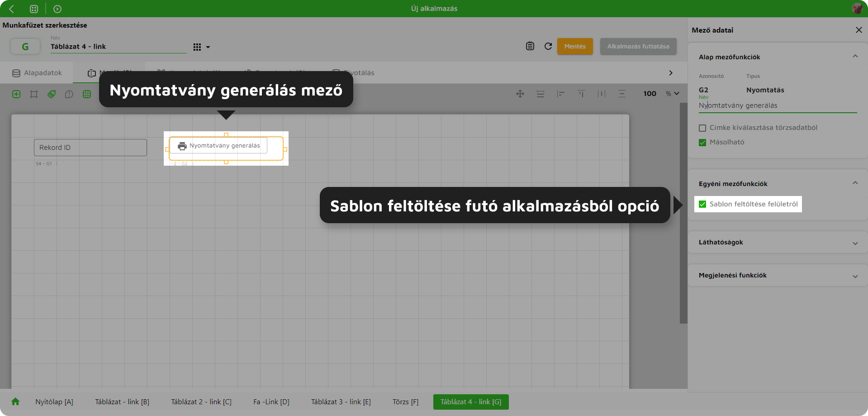Viewport: 868px width, 416px height.
Task: Open the Törzs [F] sheet tab
Action: pos(405,402)
